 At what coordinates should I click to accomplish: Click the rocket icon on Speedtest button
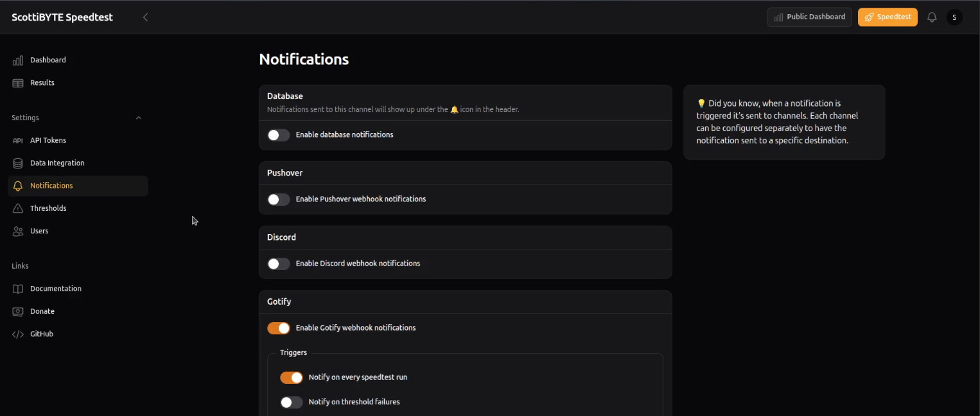(870, 17)
